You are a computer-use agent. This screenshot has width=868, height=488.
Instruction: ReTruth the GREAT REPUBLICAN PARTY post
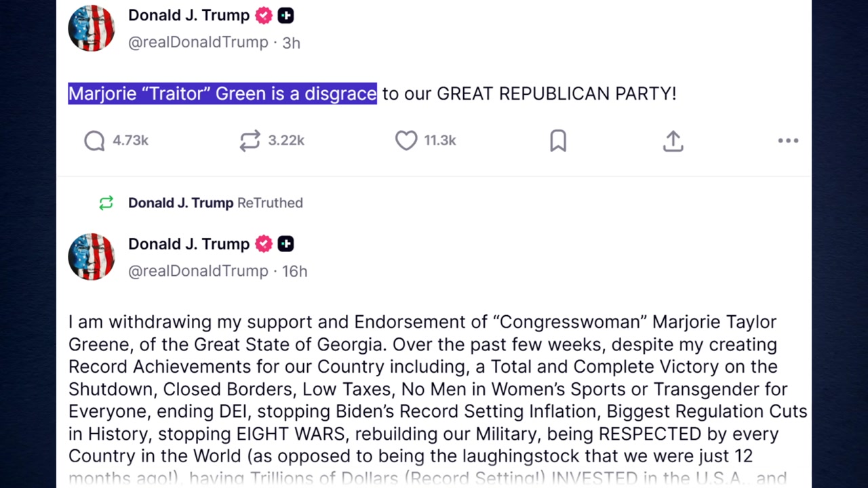click(250, 140)
